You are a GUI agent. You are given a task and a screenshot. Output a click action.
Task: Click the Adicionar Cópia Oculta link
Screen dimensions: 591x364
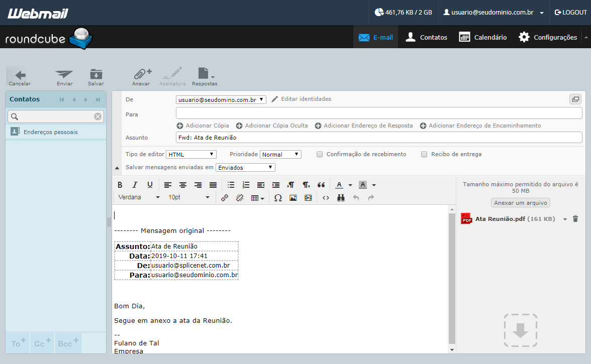click(x=272, y=126)
